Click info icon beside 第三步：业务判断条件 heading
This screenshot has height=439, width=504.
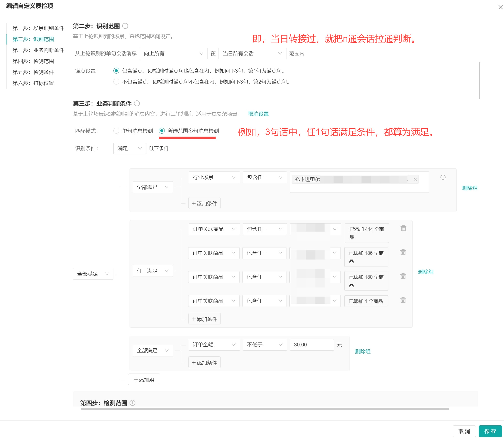coord(137,103)
